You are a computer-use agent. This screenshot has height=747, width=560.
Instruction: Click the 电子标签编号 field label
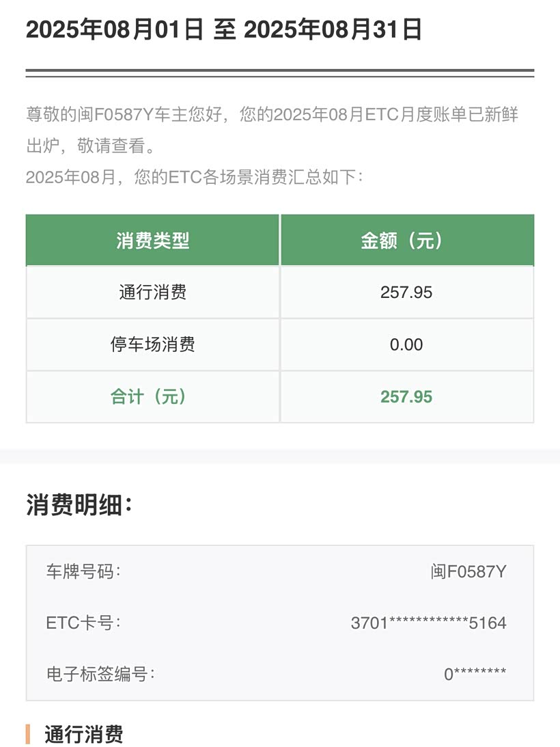pyautogui.click(x=100, y=675)
